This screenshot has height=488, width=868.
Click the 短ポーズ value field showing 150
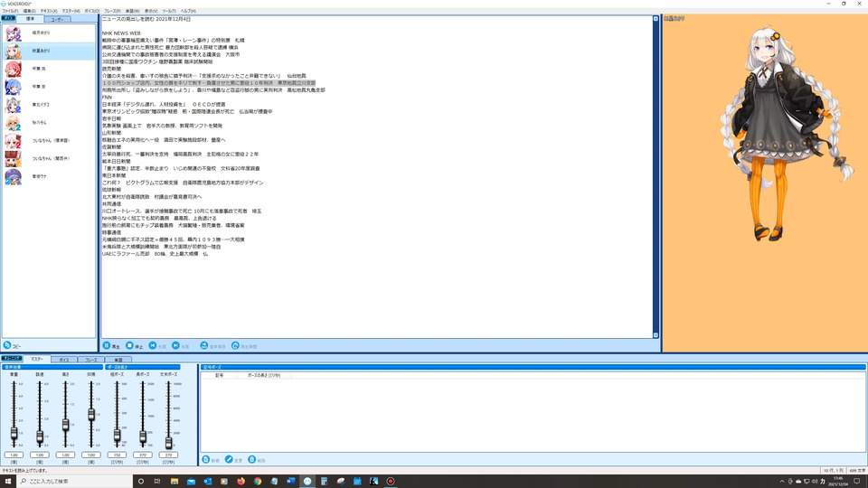tap(117, 455)
